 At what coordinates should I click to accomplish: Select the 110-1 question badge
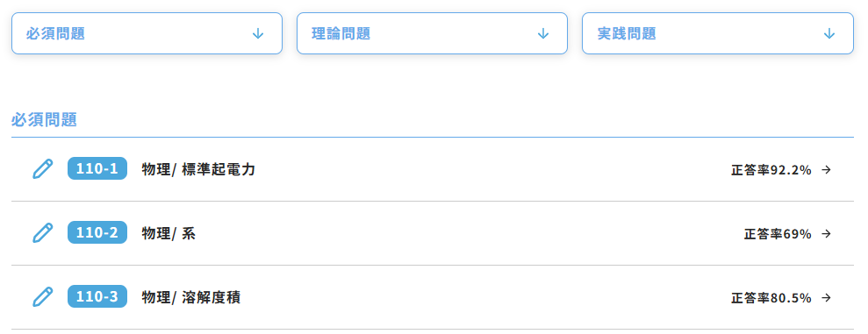coord(97,168)
